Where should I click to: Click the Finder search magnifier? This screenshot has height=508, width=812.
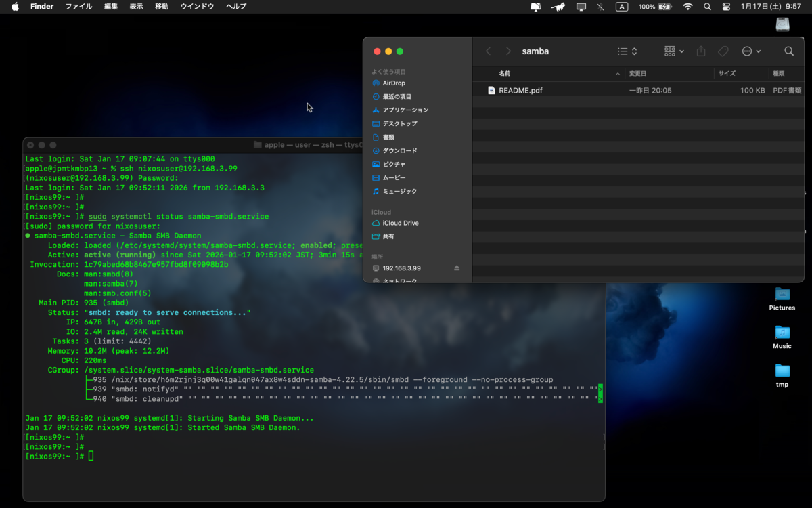(x=789, y=51)
